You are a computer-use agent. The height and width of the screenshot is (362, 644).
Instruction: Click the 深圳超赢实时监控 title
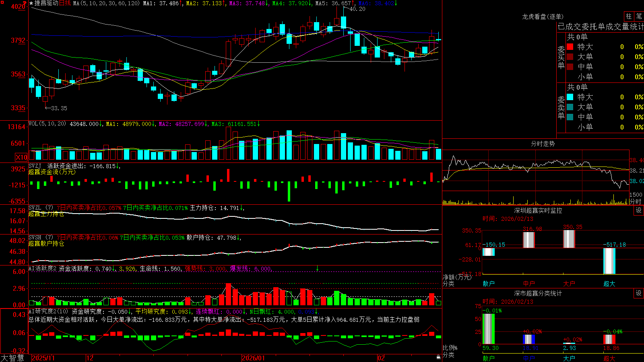click(538, 210)
